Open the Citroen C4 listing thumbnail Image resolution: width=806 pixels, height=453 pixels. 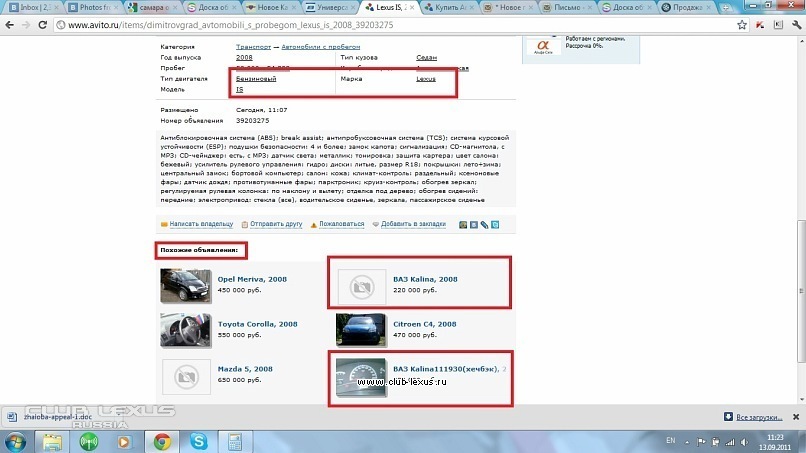click(x=360, y=330)
